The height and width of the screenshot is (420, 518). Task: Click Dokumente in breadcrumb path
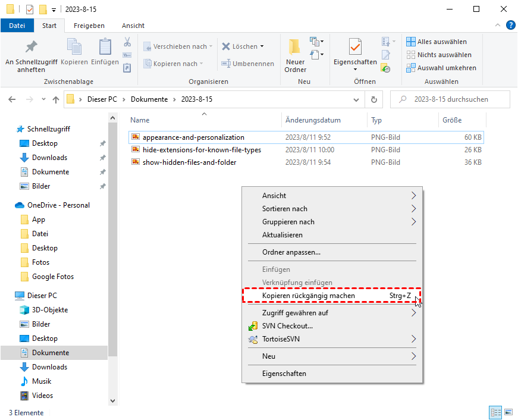[149, 99]
